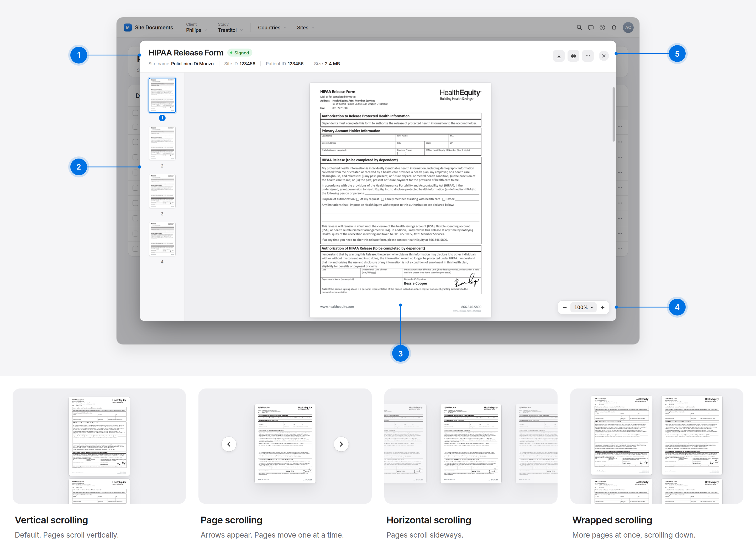Check 'Family member assisting' checkbox in form
The width and height of the screenshot is (756, 557).
pos(382,199)
